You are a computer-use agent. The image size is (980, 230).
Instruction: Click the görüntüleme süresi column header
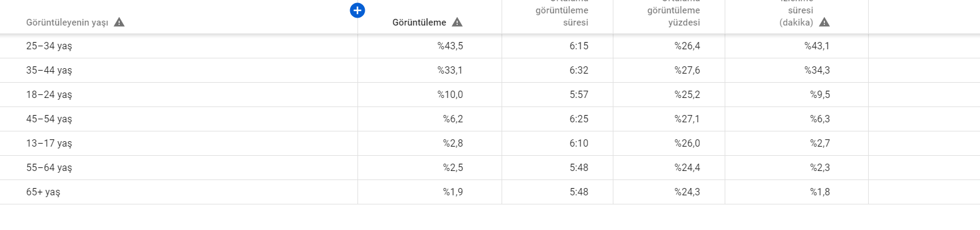coord(562,13)
